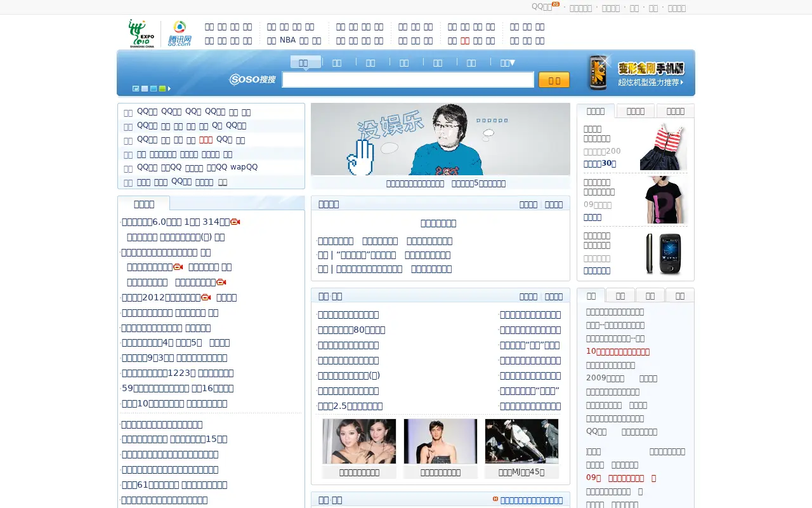Click the caption containing 'MJ' and '45'

pyautogui.click(x=521, y=472)
